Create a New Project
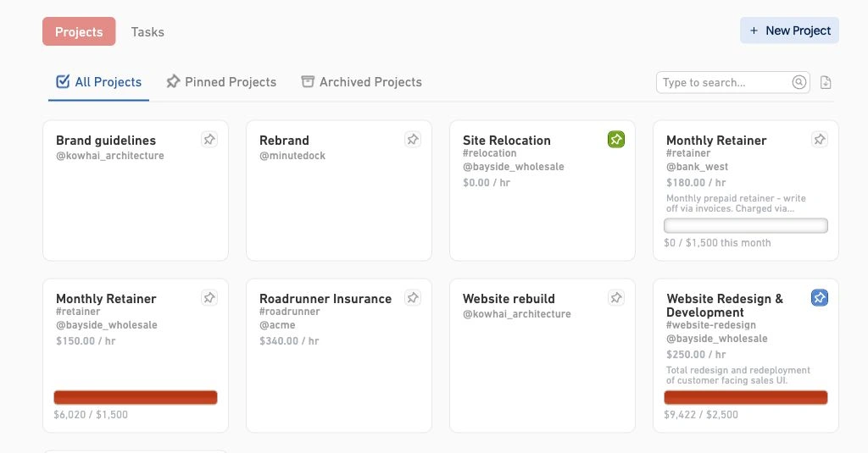Screen dimensions: 868x453 (789, 30)
